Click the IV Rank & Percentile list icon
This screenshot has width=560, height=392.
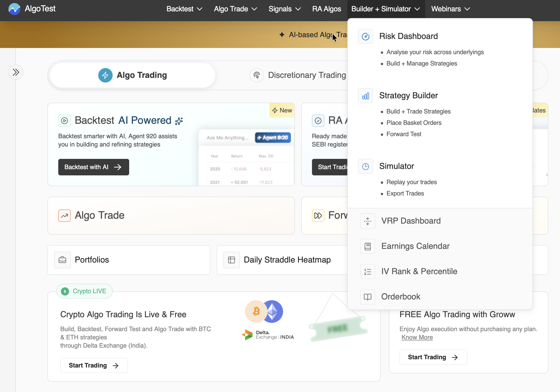tap(367, 272)
